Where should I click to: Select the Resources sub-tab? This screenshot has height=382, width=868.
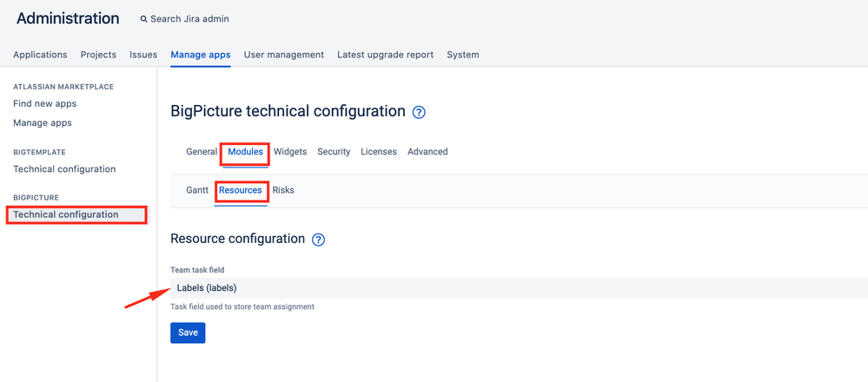241,190
